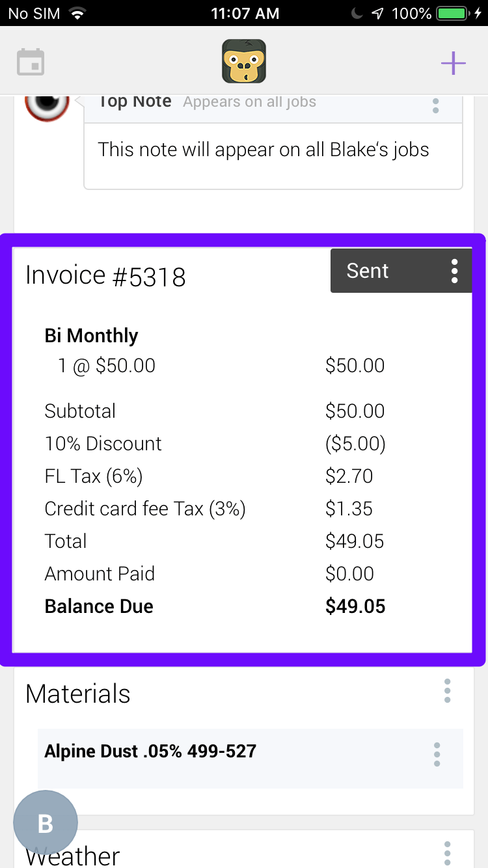Tap the Materials section header

(x=78, y=694)
